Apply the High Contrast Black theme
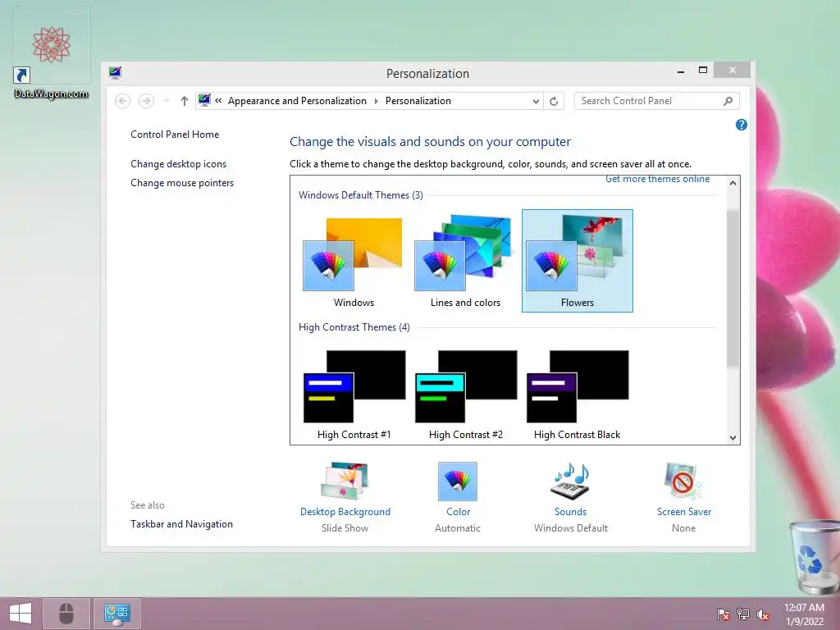Image resolution: width=840 pixels, height=630 pixels. [577, 395]
